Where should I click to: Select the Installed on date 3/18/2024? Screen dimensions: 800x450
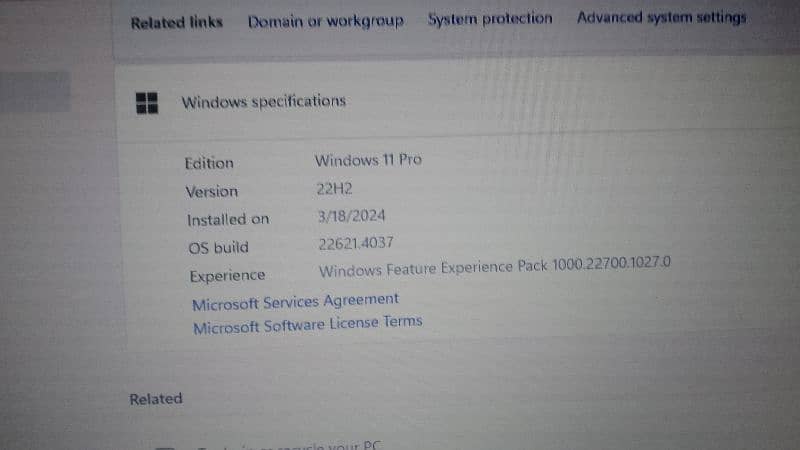[x=351, y=216]
